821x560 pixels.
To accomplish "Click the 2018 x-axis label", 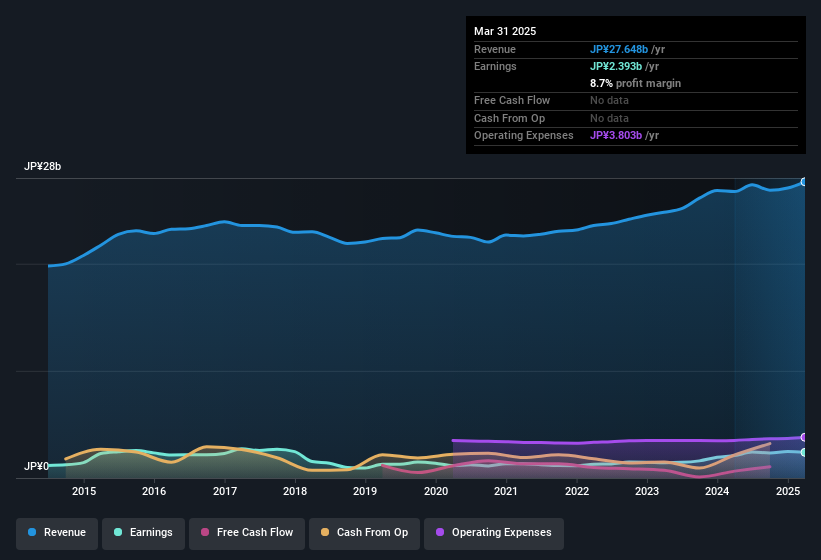I will click(x=295, y=491).
